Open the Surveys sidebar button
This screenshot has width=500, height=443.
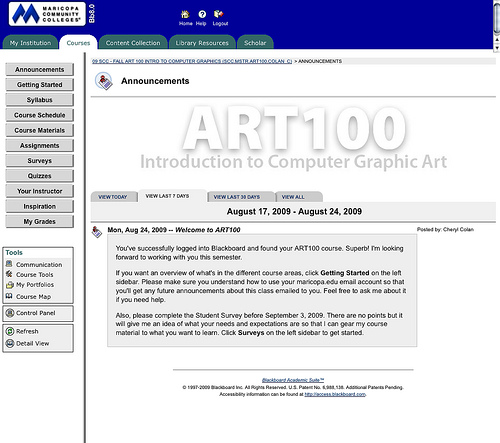pyautogui.click(x=39, y=160)
